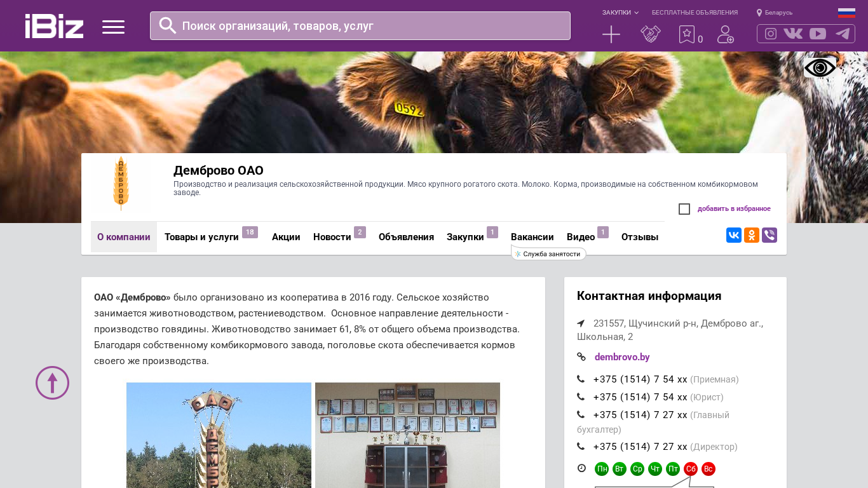
Task: Click the Служба занятости badge
Action: [x=548, y=254]
